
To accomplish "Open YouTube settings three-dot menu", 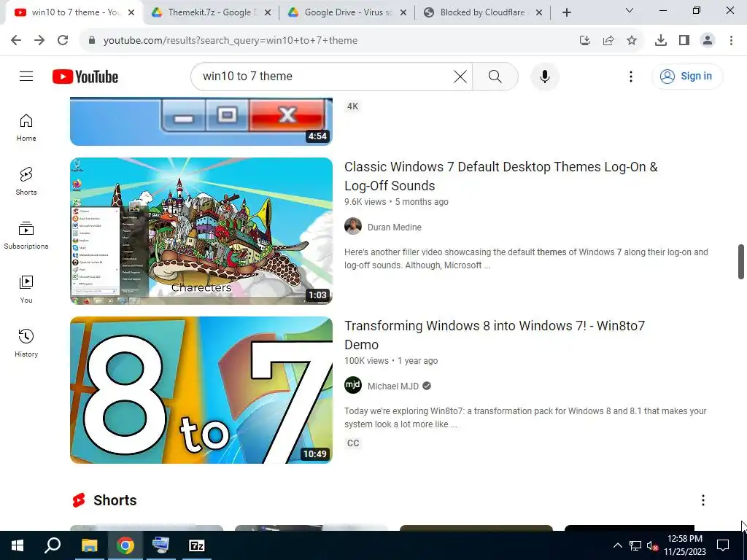I will pos(631,76).
